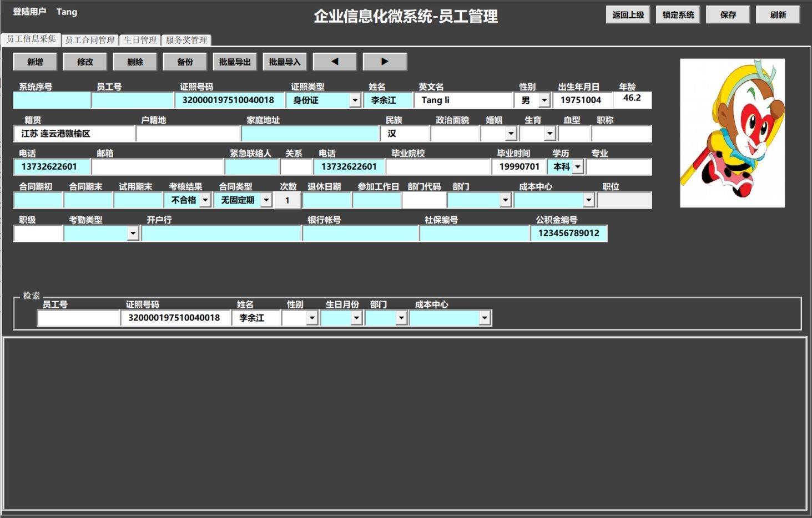Go to next record with right arrow
Viewport: 812px width, 518px height.
(x=385, y=62)
